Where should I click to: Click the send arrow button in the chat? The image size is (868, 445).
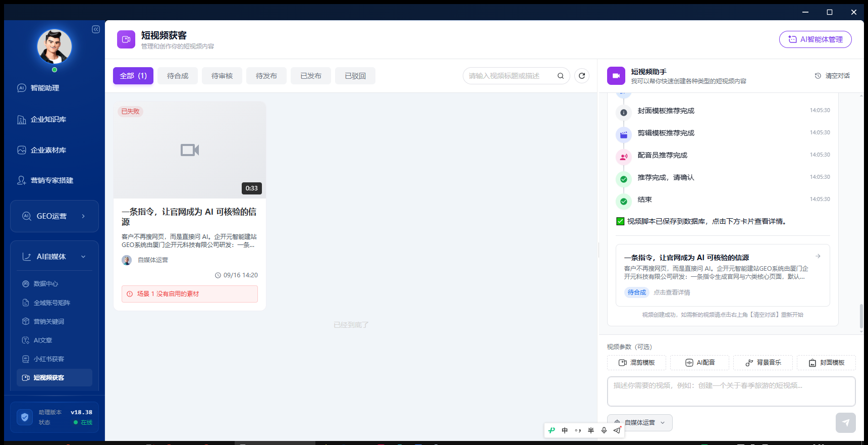point(846,423)
